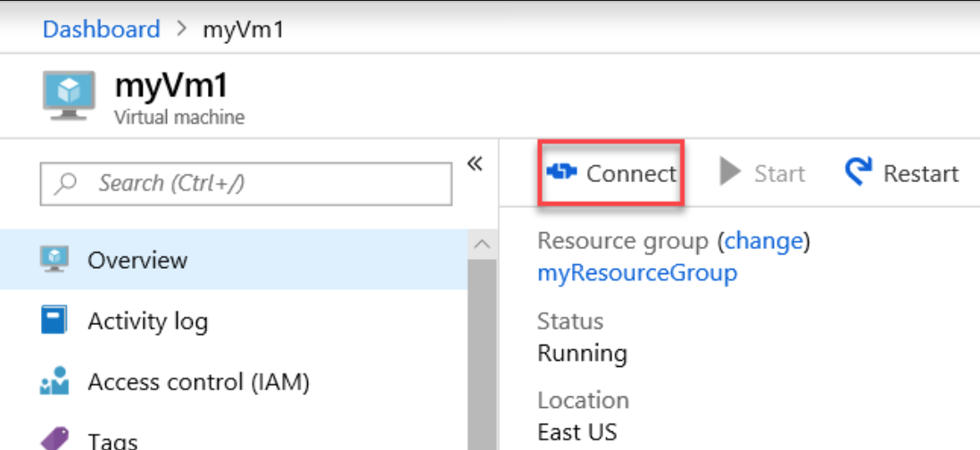The height and width of the screenshot is (450, 980).
Task: Click the Resource group label
Action: point(623,241)
